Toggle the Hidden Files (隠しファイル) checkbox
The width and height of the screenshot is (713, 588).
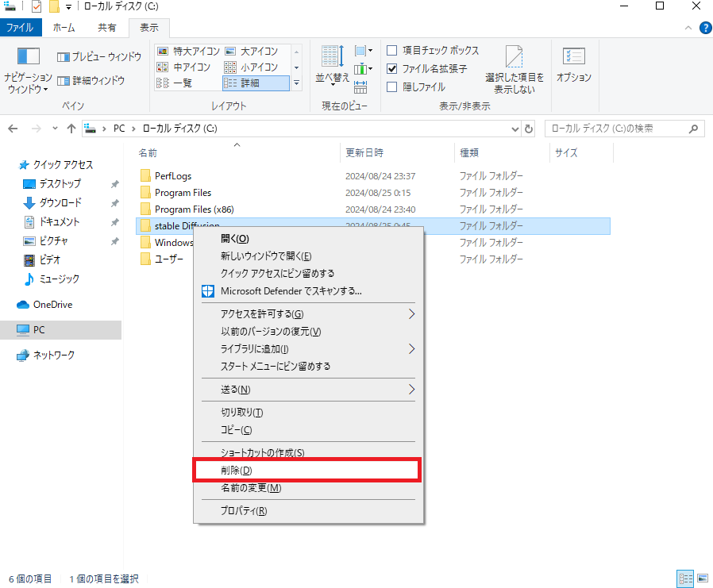pyautogui.click(x=392, y=87)
